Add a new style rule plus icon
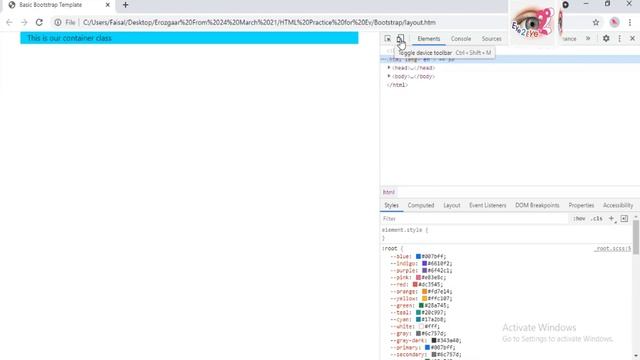The image size is (640, 360). tap(611, 219)
